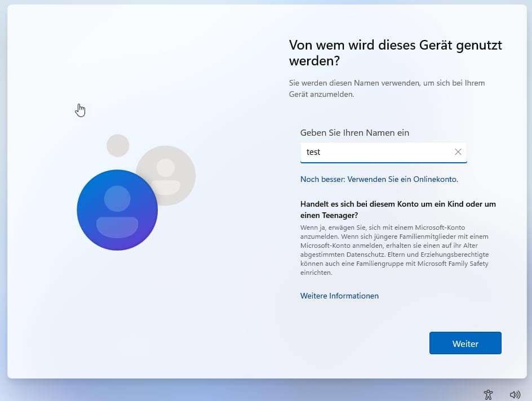Screen dimensions: 532x401
Task: Click the 'Geben Sie Ihren Namen ein' label
Action: [x=354, y=132]
